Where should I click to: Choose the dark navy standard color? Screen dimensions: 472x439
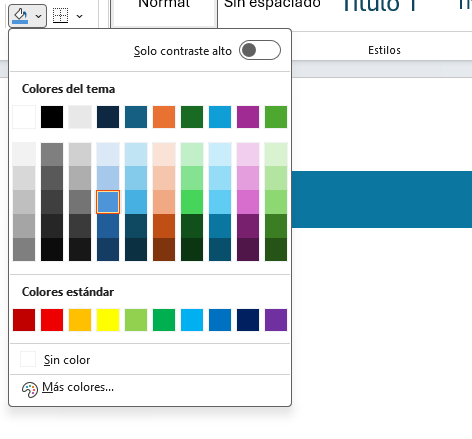248,320
